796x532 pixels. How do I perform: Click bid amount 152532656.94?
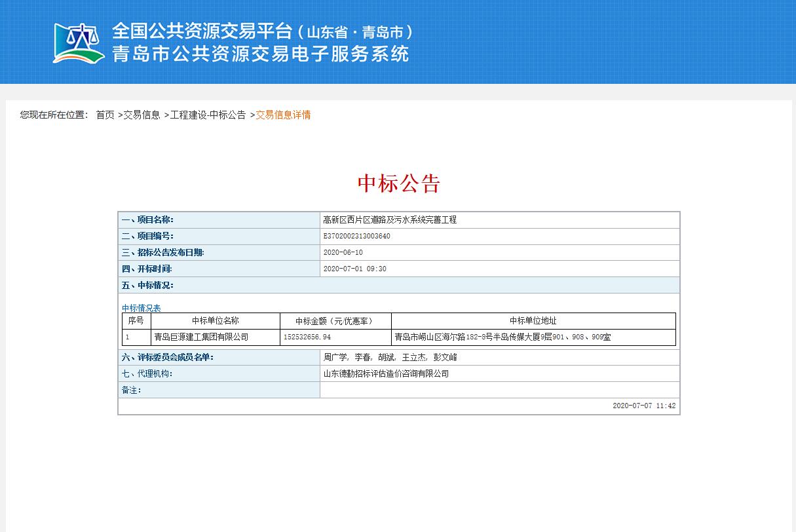point(307,337)
